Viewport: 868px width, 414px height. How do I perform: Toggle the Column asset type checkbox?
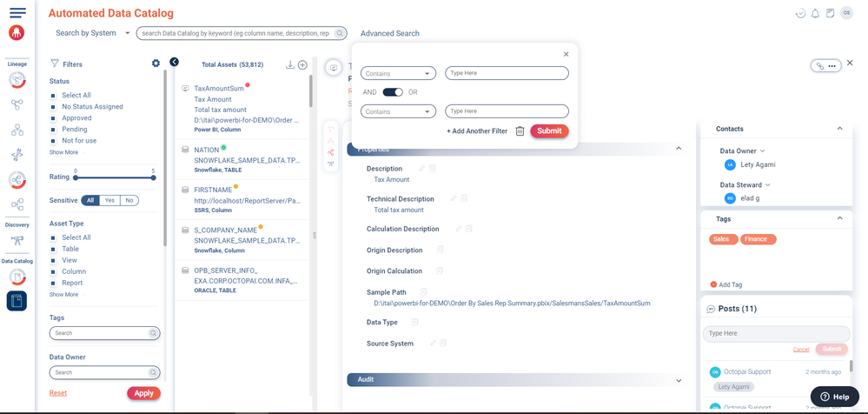click(x=53, y=271)
